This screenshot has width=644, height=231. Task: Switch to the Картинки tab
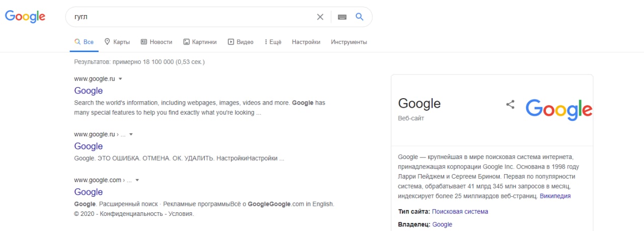[200, 42]
